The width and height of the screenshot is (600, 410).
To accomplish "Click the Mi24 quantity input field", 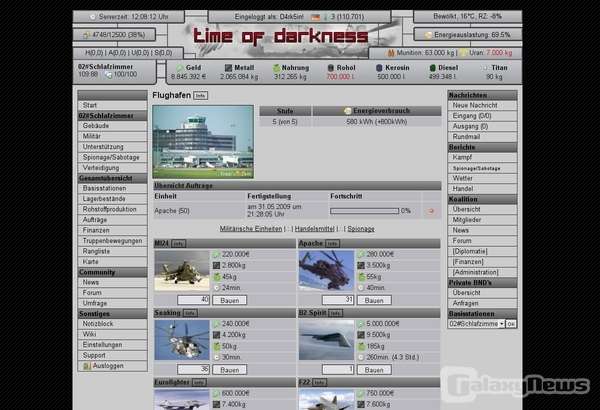I will point(194,300).
